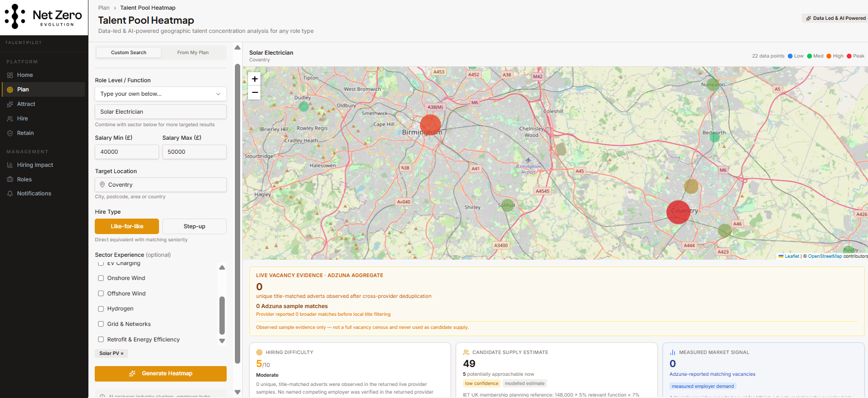Click the Attract sparkle icon
868x398 pixels.
pyautogui.click(x=10, y=104)
